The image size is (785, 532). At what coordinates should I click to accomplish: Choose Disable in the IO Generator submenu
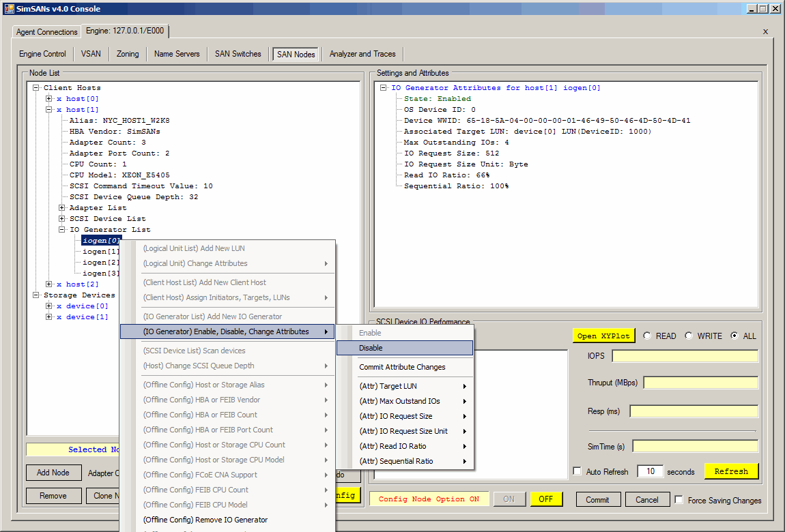tap(371, 348)
